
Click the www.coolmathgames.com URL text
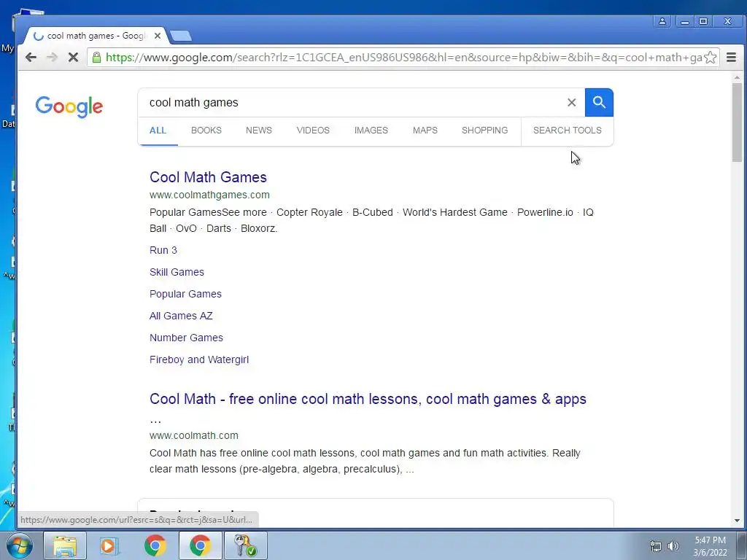click(209, 195)
